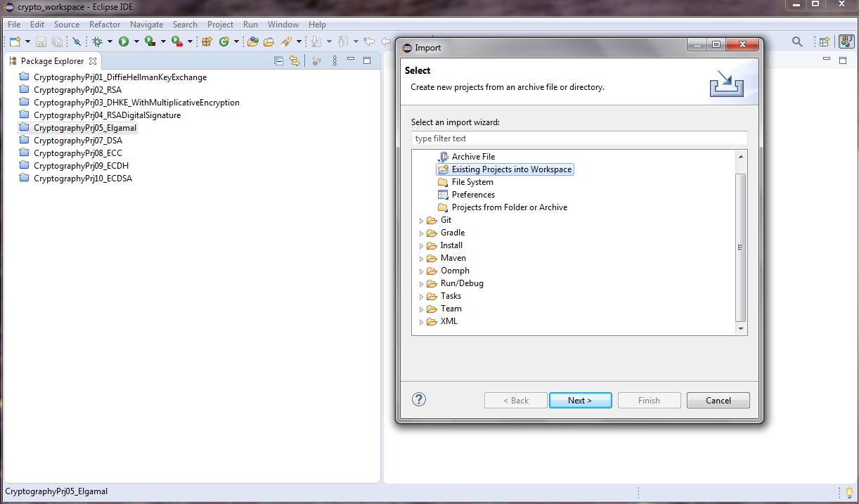Image resolution: width=859 pixels, height=504 pixels.
Task: Toggle Skip All Breakpoints icon
Action: tap(77, 41)
